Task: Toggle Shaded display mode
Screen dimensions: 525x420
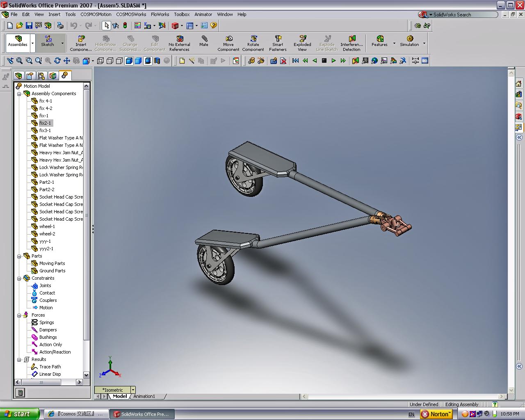Action: [x=138, y=61]
